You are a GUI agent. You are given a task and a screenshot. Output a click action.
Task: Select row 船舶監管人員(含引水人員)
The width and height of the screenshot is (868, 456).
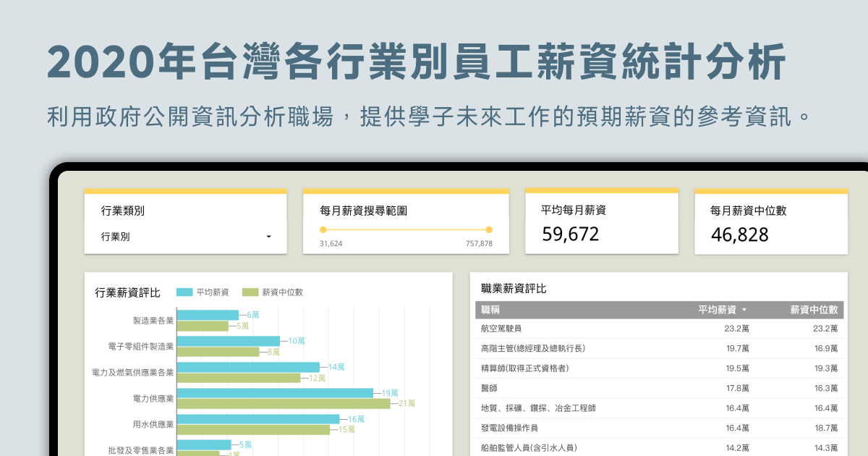click(659, 448)
